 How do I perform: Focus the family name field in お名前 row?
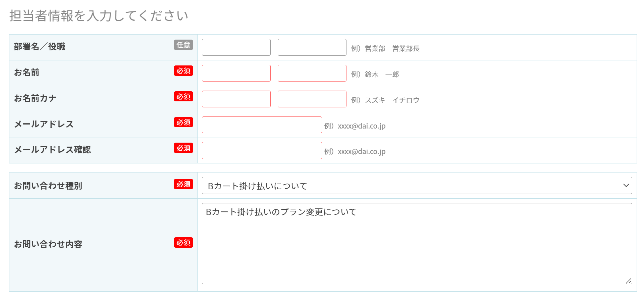pyautogui.click(x=236, y=73)
